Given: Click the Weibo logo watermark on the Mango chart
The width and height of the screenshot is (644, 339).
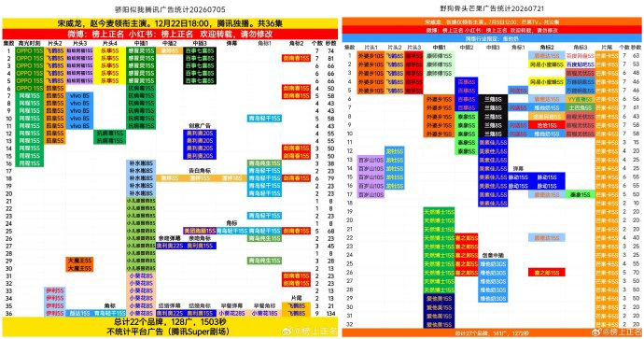Looking at the screenshot, I should click(x=597, y=332).
